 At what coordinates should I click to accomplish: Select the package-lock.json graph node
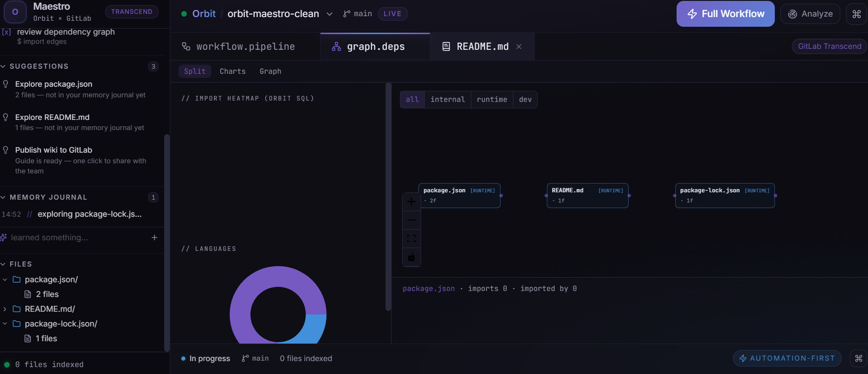(725, 196)
